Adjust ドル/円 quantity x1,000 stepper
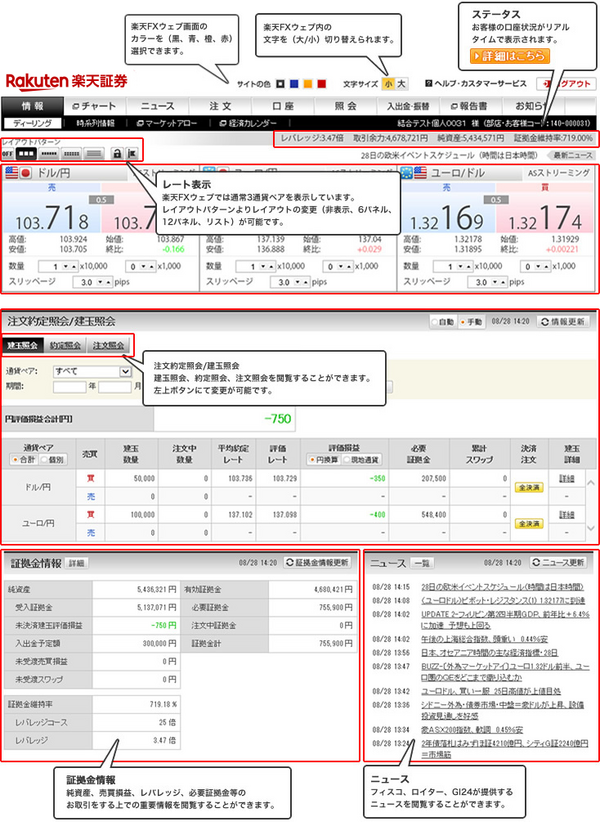This screenshot has height=822, width=600. (x=141, y=267)
